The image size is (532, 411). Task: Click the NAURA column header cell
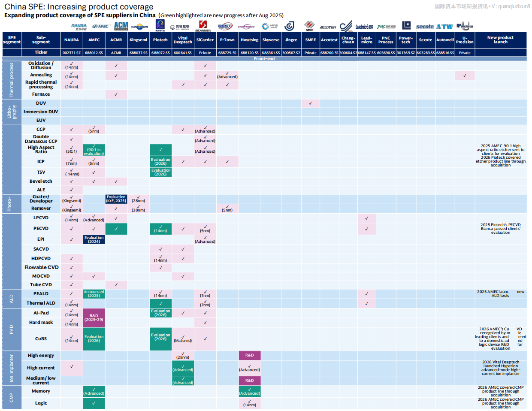[x=72, y=40]
